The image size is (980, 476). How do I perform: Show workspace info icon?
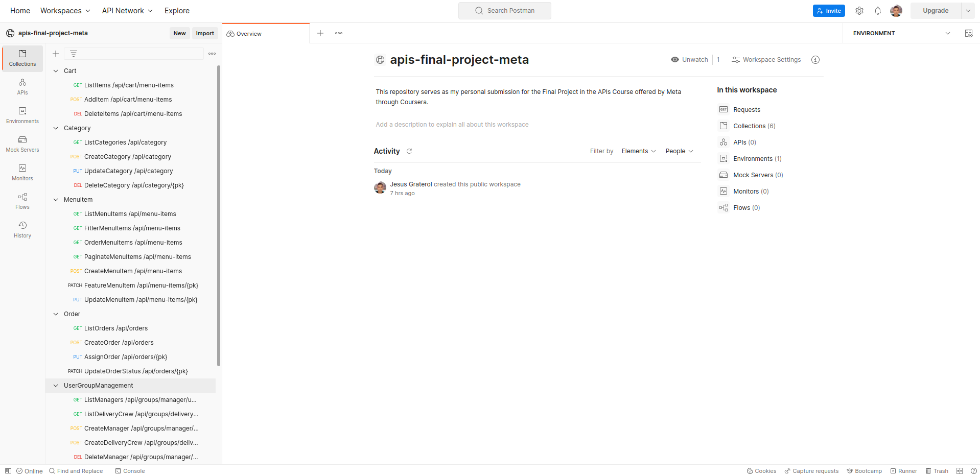click(815, 60)
